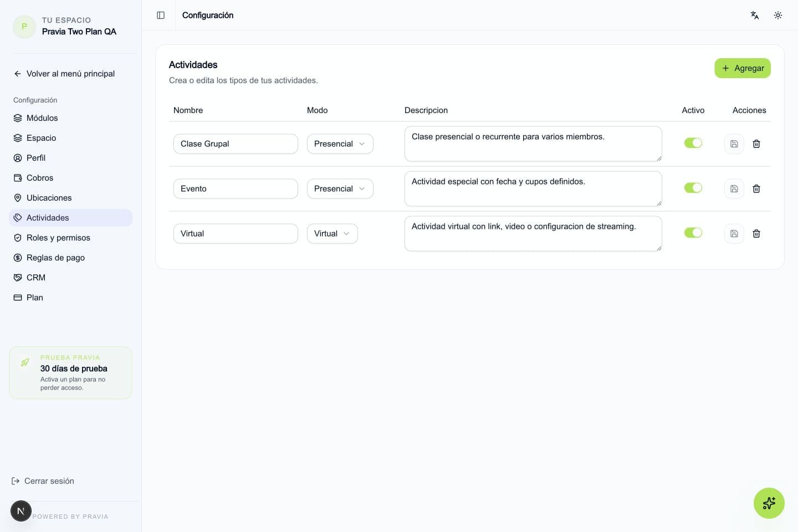798x532 pixels.
Task: Delete the Virtual activity
Action: click(756, 234)
